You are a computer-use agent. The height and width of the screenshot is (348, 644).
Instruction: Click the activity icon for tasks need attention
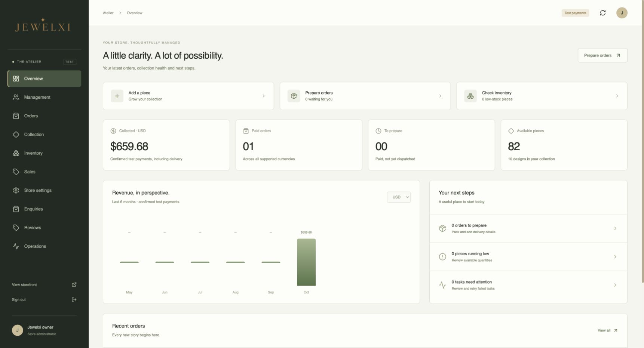(442, 285)
